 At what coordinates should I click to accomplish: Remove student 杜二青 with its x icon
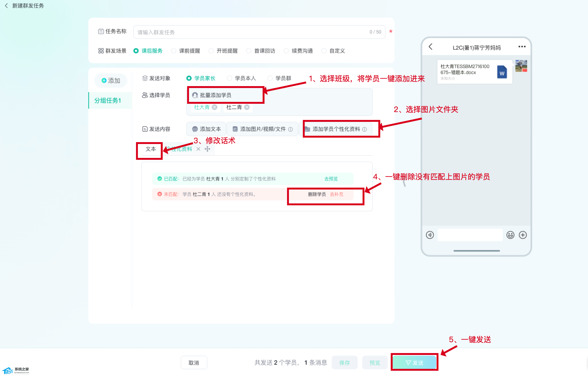tap(247, 107)
